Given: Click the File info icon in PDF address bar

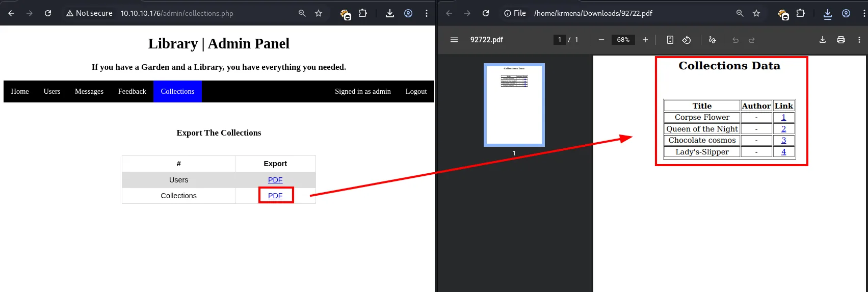Looking at the screenshot, I should tap(515, 13).
